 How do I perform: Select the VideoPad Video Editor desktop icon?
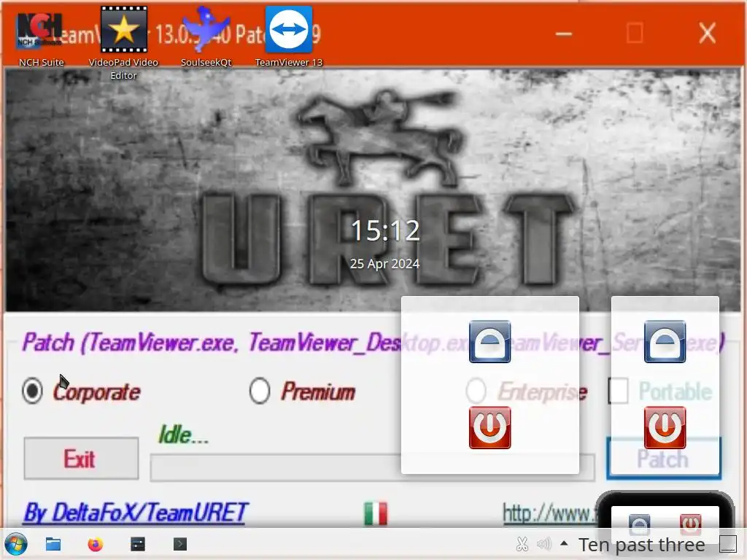pos(123,43)
